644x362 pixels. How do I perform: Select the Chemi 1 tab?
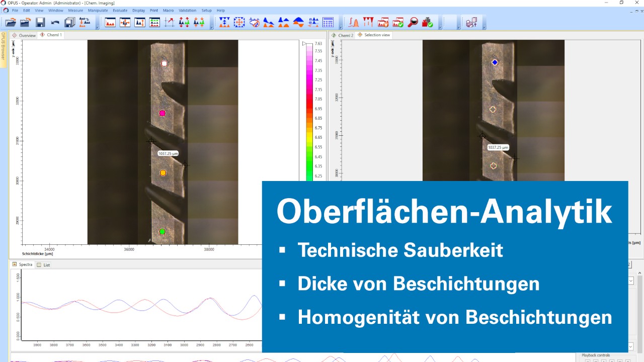[x=51, y=35]
